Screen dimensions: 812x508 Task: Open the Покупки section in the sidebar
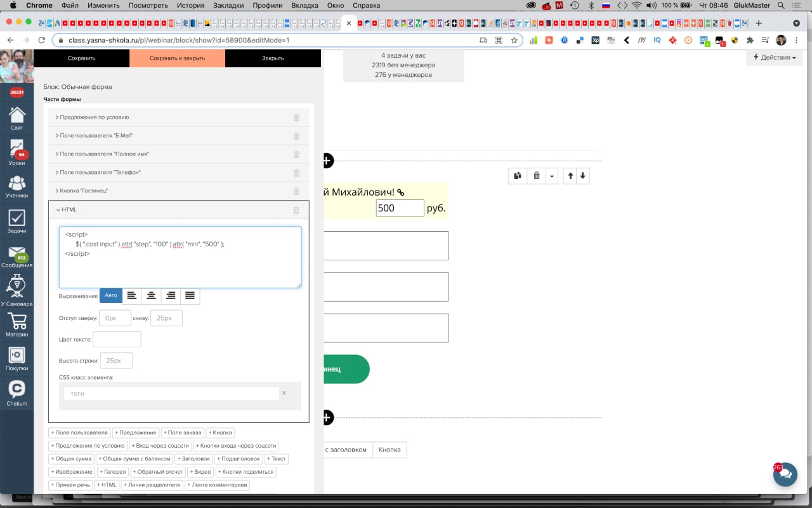click(x=16, y=359)
